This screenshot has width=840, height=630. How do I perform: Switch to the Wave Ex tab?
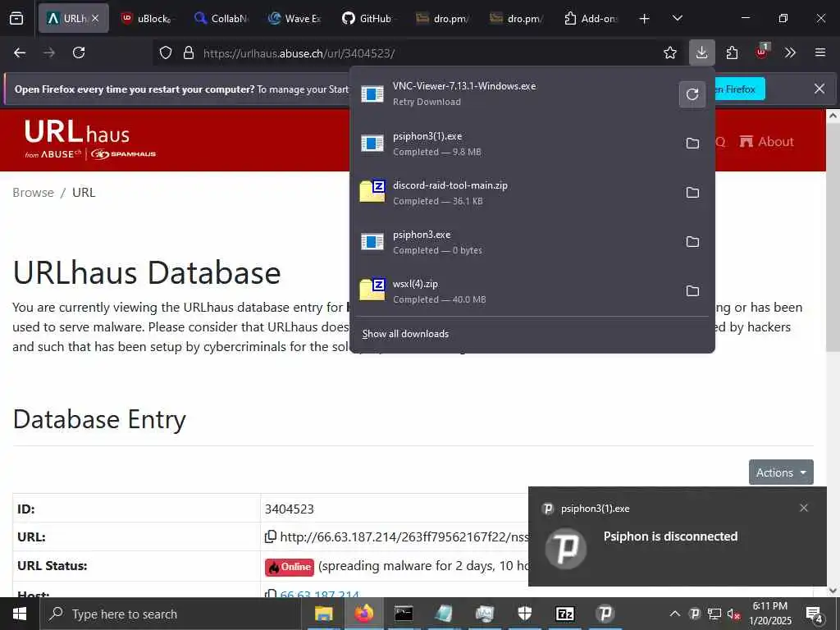coord(294,18)
